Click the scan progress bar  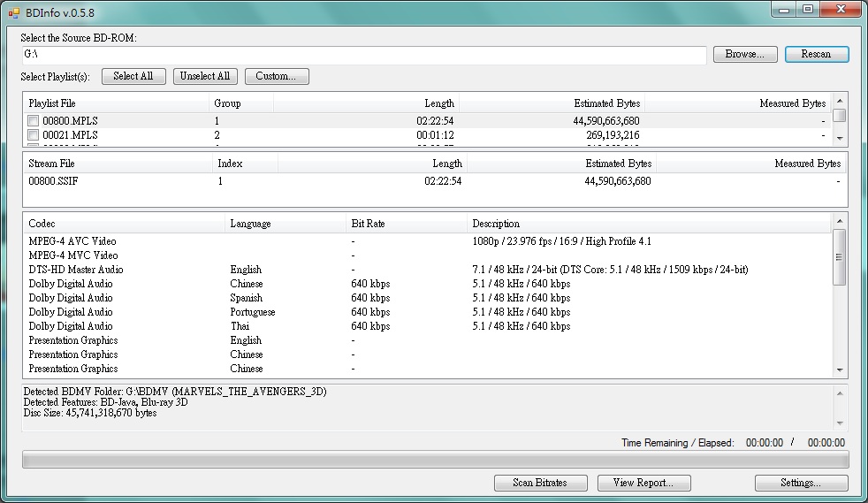pos(435,460)
